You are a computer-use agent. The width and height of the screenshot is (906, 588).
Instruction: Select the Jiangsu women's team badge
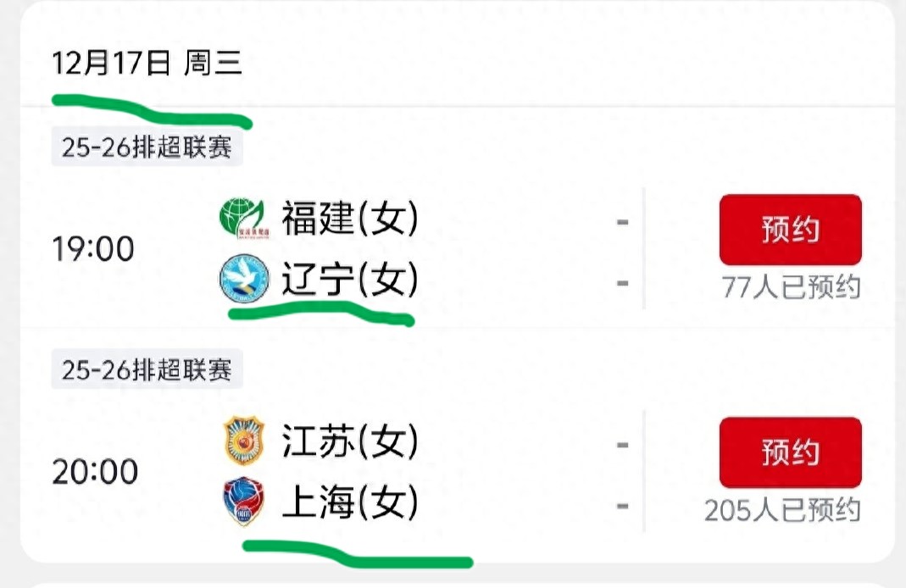click(243, 441)
